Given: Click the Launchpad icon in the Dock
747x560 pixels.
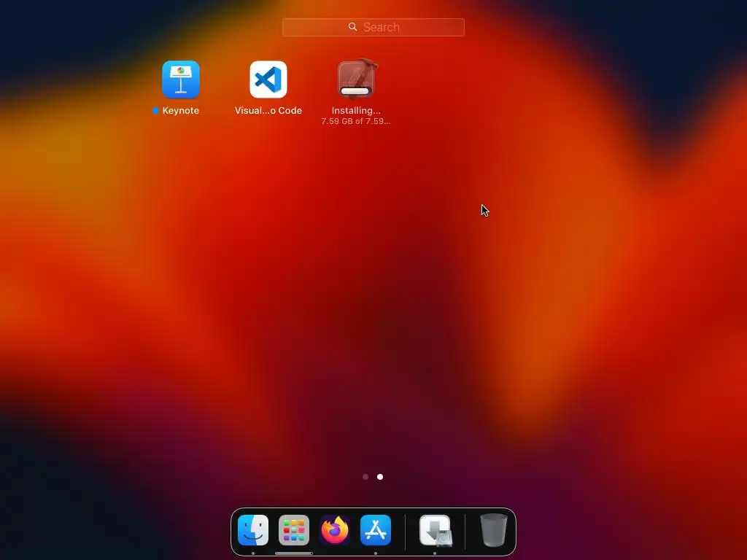Looking at the screenshot, I should (x=294, y=530).
